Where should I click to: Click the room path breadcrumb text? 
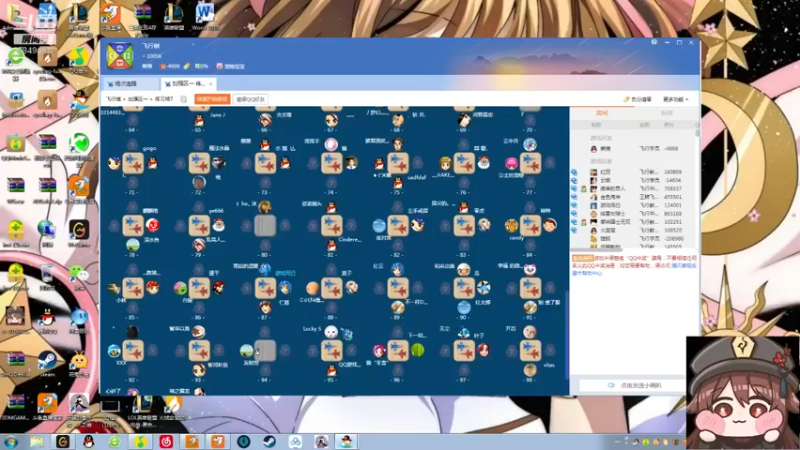[x=140, y=99]
